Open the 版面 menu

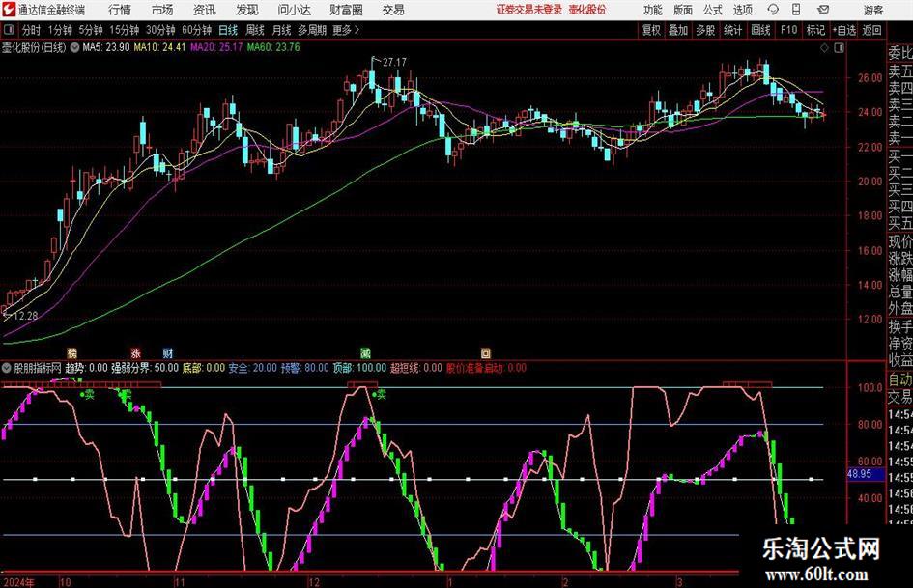click(683, 10)
